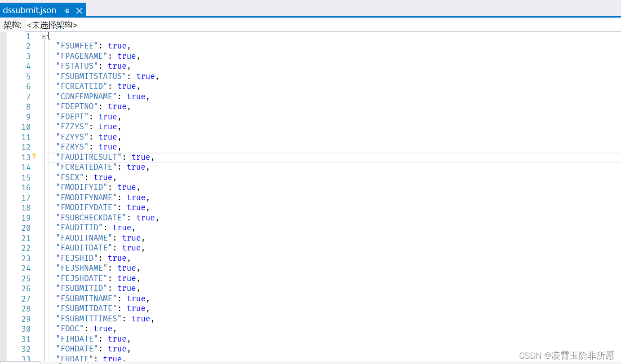Click line number 1 in the gutter
Viewport: 621px width, 364px height.
pyautogui.click(x=28, y=36)
